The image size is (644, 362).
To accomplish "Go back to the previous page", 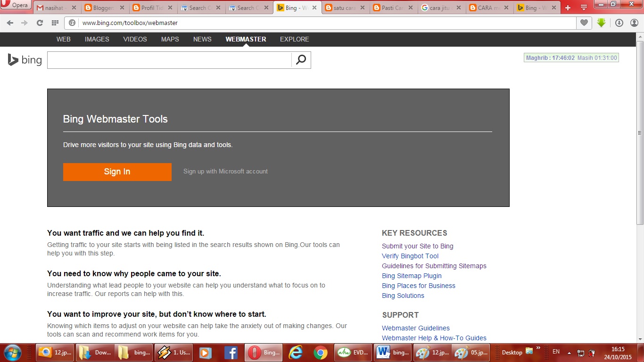I will click(10, 23).
